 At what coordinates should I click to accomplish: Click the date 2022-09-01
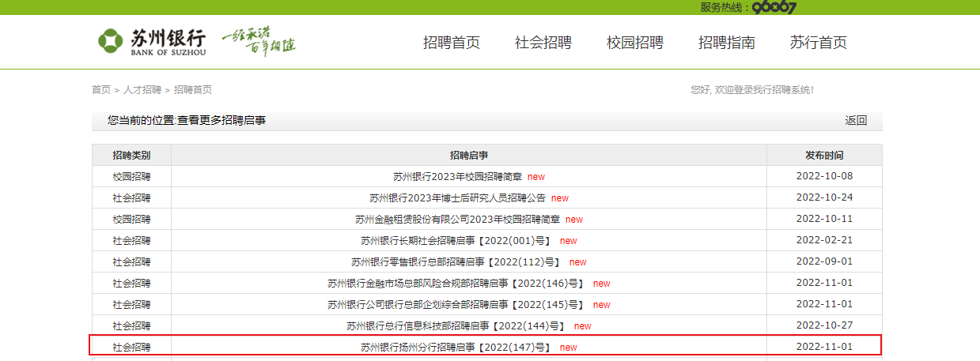(824, 261)
